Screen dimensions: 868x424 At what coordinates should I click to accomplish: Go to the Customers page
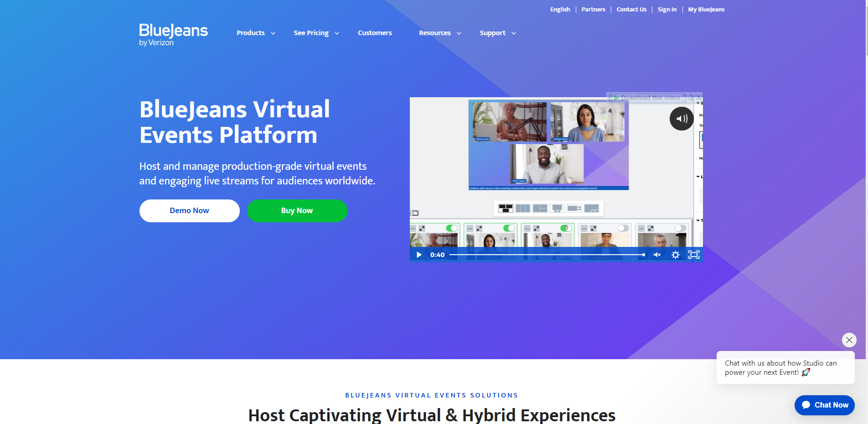click(x=375, y=33)
